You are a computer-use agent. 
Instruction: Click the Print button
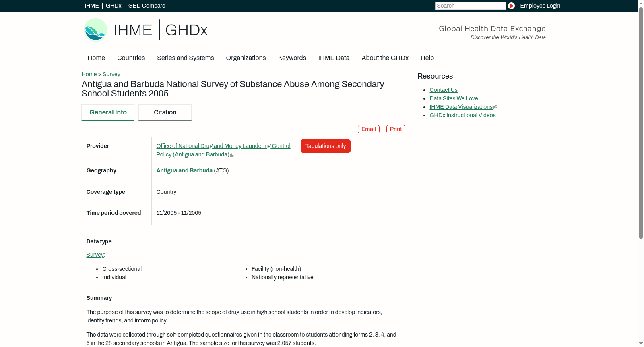(x=396, y=129)
